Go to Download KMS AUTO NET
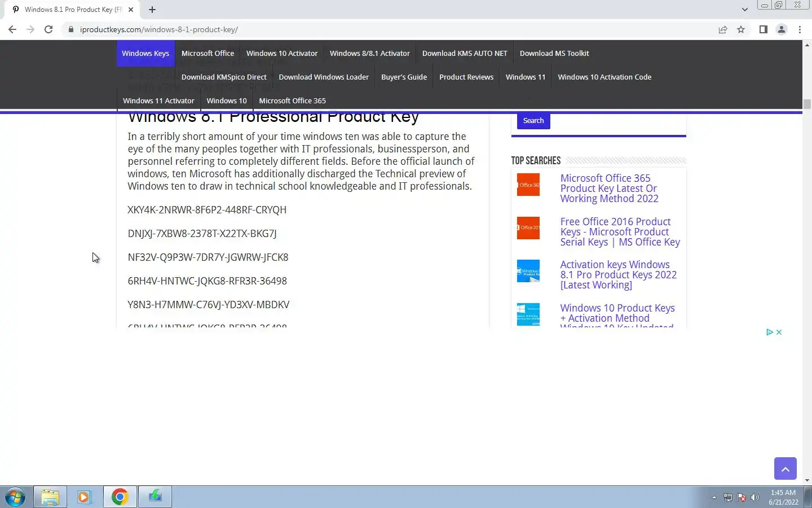Viewport: 812px width, 508px height. [465, 53]
